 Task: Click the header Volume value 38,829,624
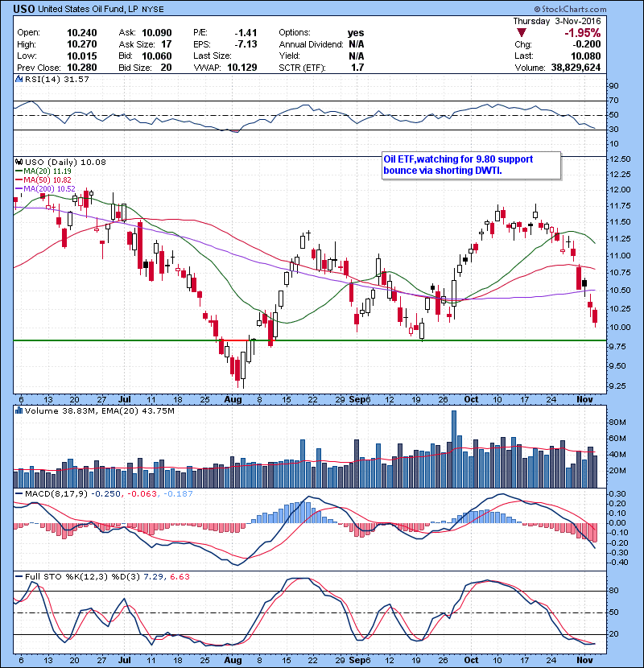tap(576, 68)
